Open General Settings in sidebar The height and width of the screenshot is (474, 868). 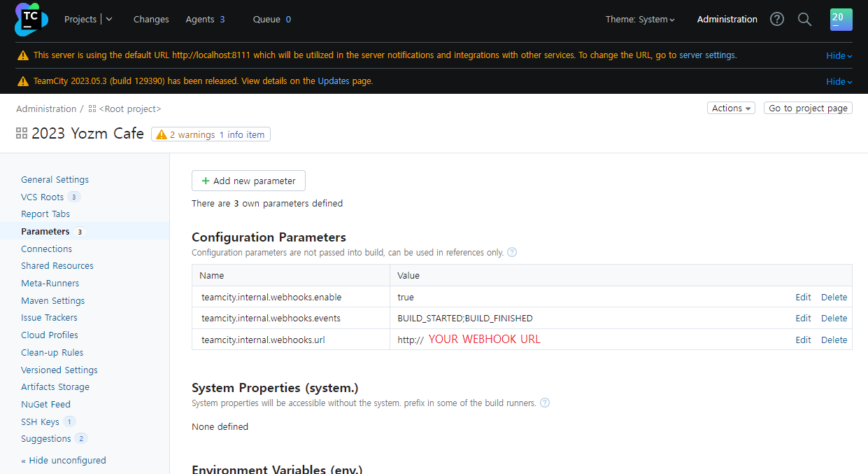pos(55,180)
